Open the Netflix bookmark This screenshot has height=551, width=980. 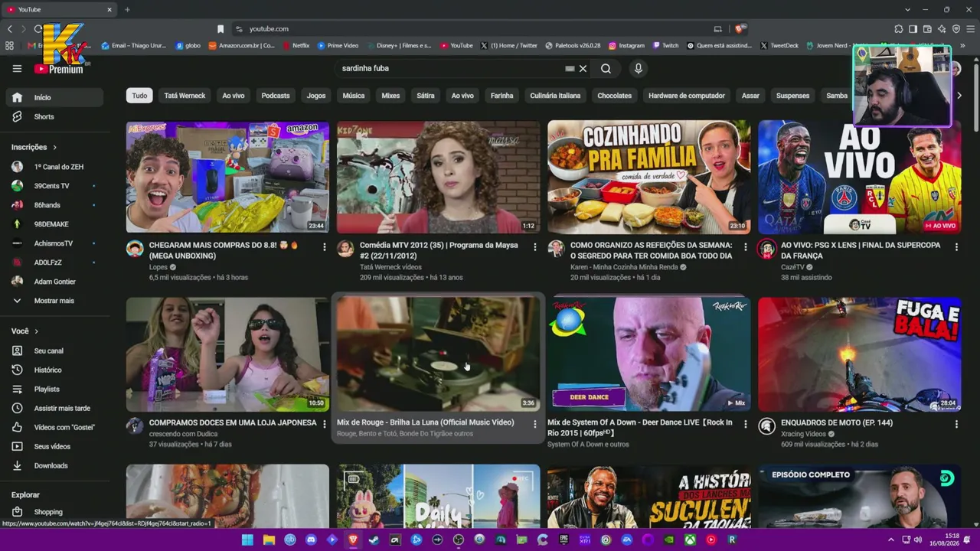click(x=296, y=45)
